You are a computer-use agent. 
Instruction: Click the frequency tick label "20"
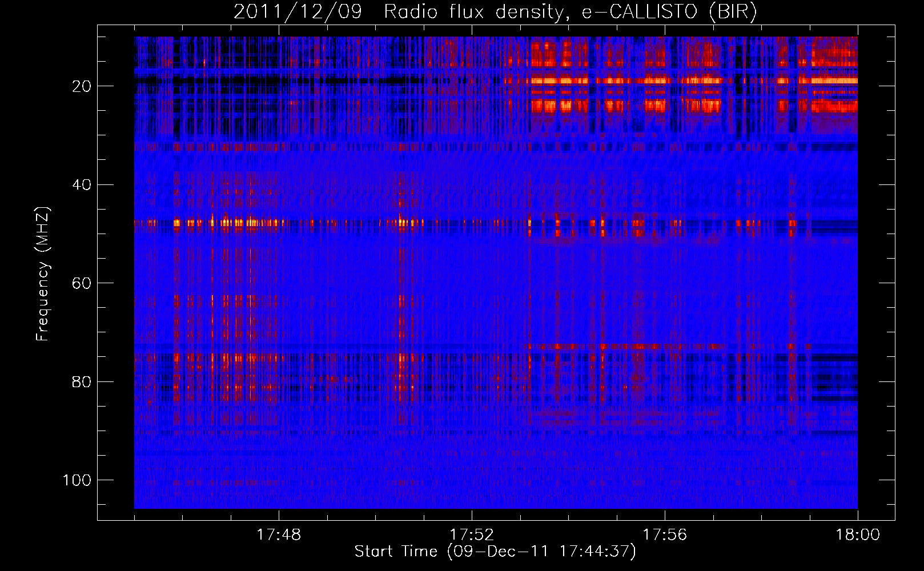[82, 86]
